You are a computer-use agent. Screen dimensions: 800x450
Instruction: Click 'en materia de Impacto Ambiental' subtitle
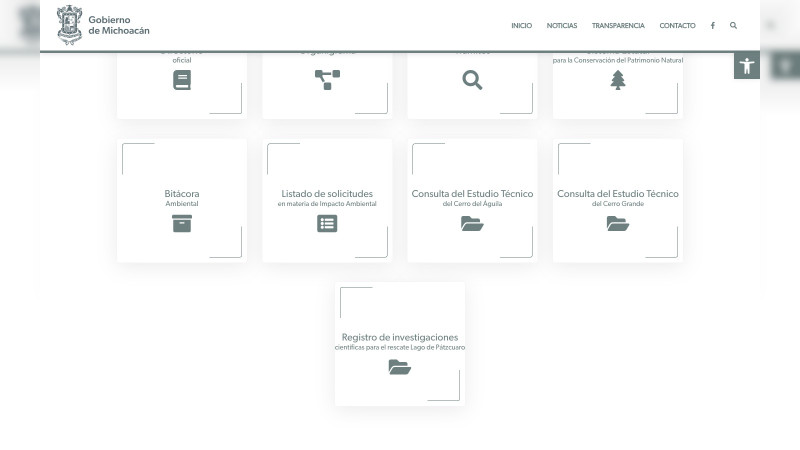(x=327, y=204)
